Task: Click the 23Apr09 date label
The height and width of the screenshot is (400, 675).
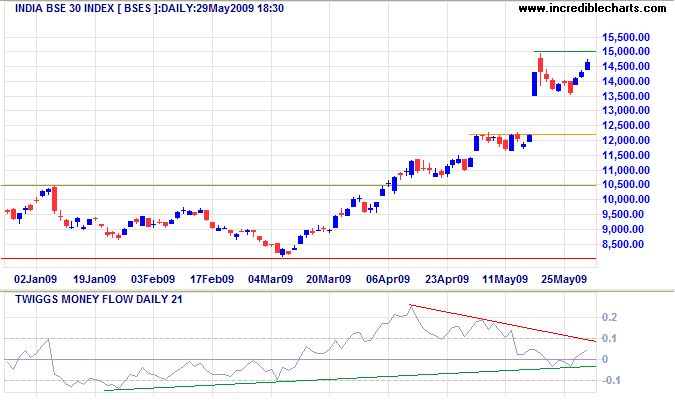Action: 447,279
